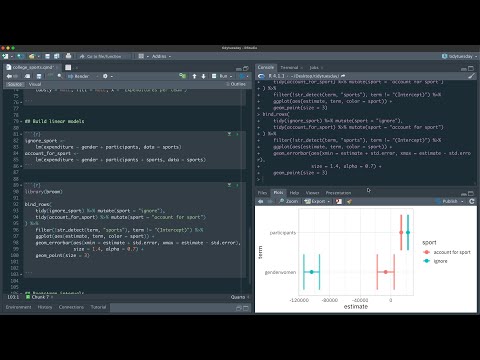The image size is (480, 360).
Task: Clear console with the broom icon
Action: (471, 76)
